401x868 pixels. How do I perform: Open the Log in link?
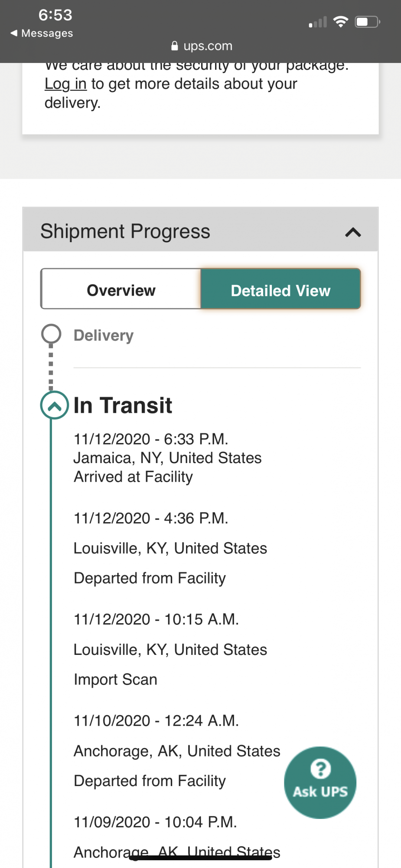pyautogui.click(x=65, y=84)
